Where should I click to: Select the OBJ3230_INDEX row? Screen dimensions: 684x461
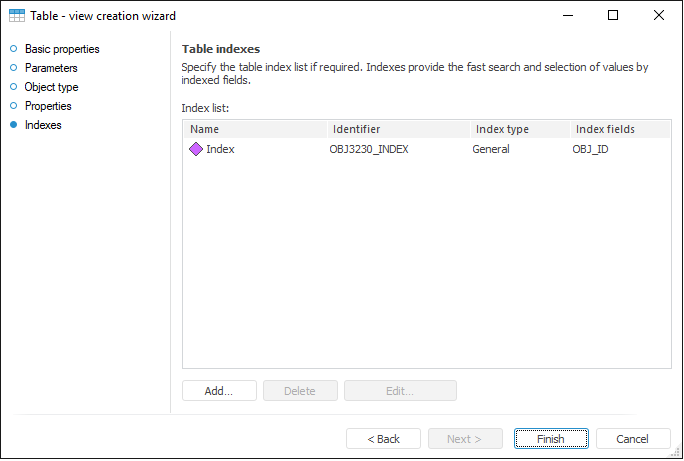tap(369, 149)
